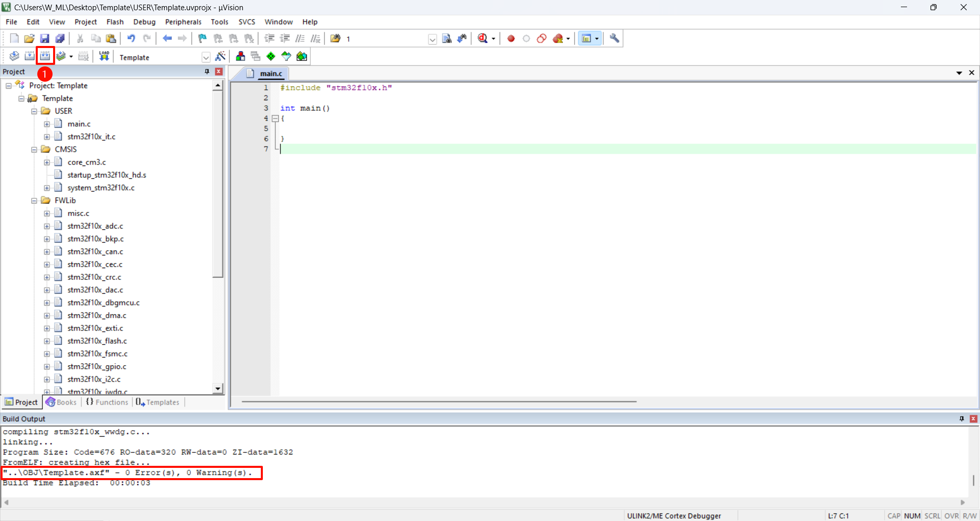
Task: Click line 3 'int main()' in editor
Action: (x=305, y=108)
